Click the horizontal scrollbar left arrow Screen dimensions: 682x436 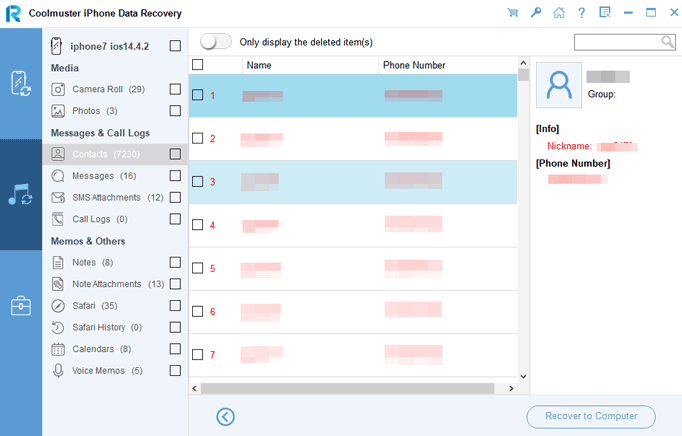(x=194, y=389)
